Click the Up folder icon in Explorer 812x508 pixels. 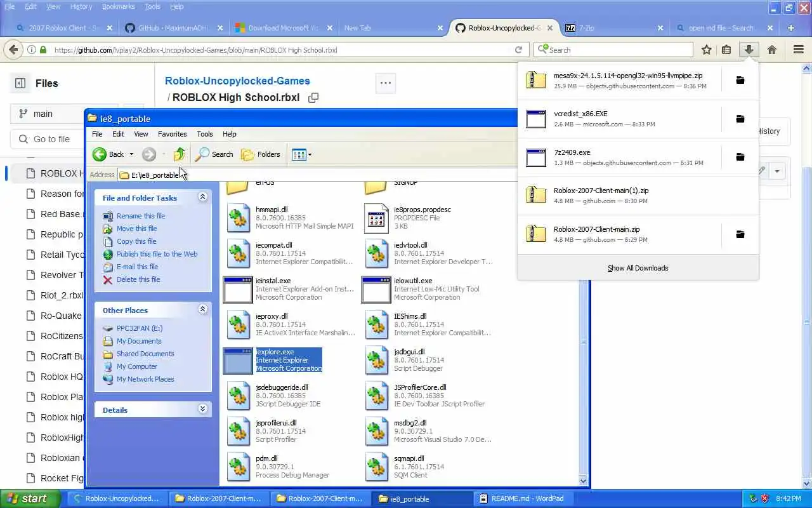(x=180, y=154)
